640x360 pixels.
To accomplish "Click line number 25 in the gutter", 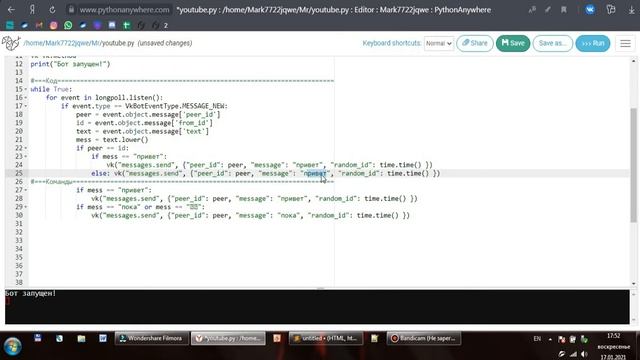I will [18, 173].
